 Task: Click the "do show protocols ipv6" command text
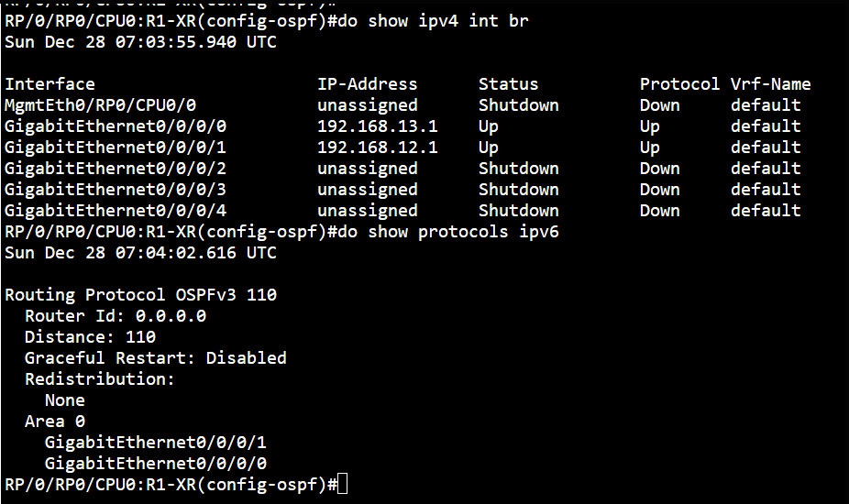coord(448,232)
